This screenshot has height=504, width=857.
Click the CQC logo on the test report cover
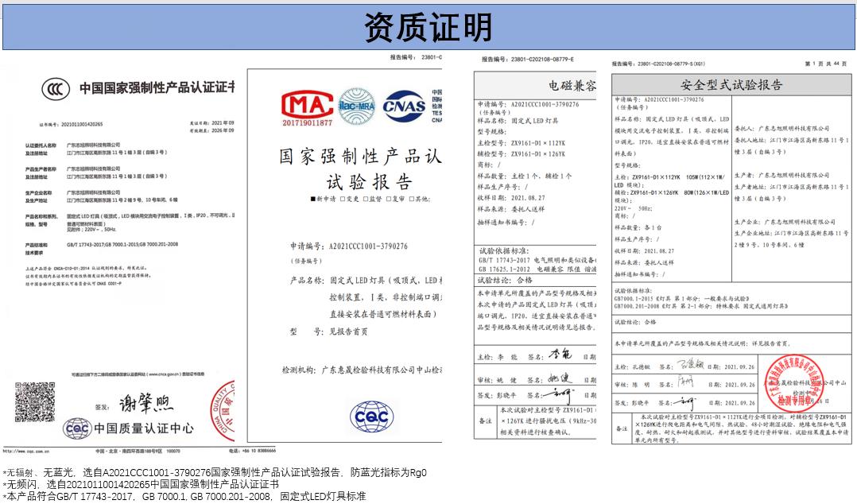372,417
